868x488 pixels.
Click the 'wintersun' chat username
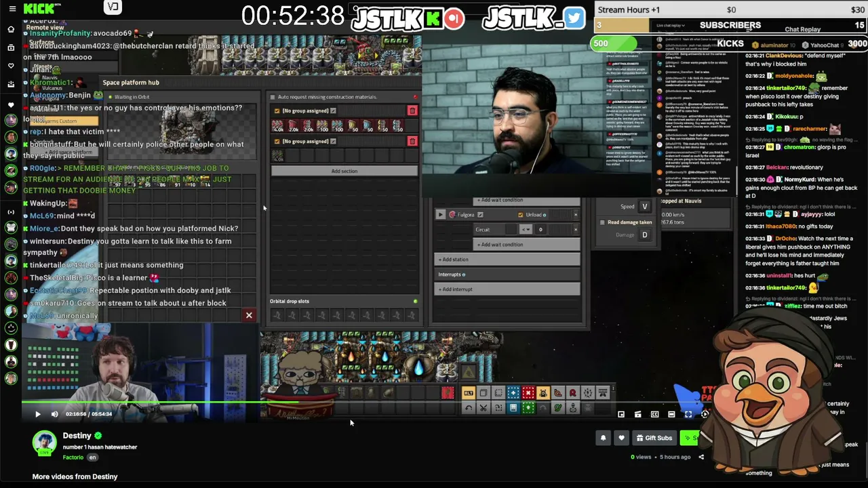pos(46,241)
